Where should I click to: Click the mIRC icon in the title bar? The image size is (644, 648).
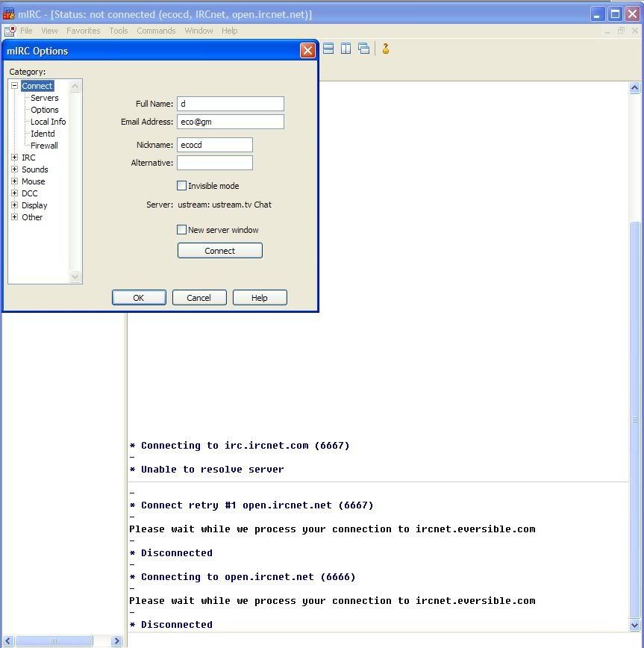(8, 14)
